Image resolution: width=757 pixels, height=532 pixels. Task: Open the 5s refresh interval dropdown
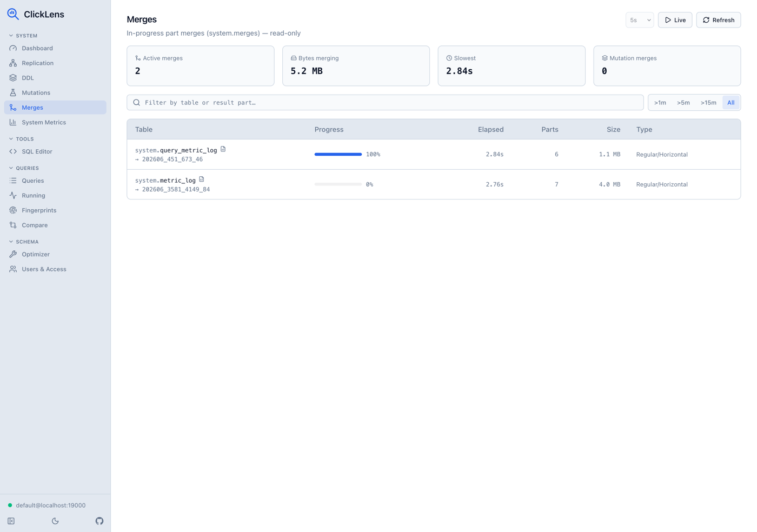point(640,20)
